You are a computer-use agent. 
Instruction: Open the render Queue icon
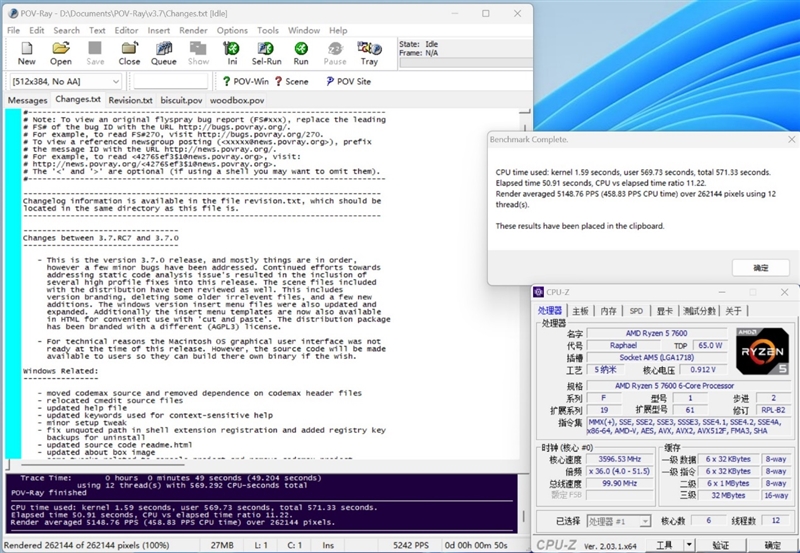click(164, 52)
